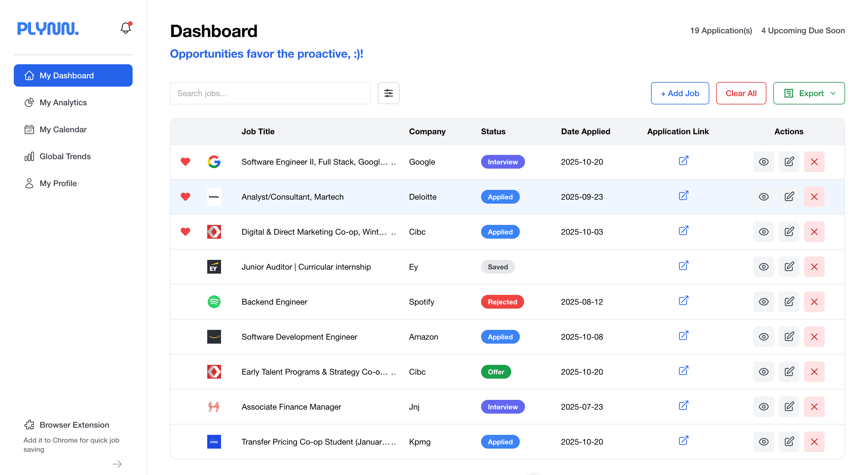This screenshot has height=475, width=868.
Task: View details of the Amazon application
Action: 764,337
